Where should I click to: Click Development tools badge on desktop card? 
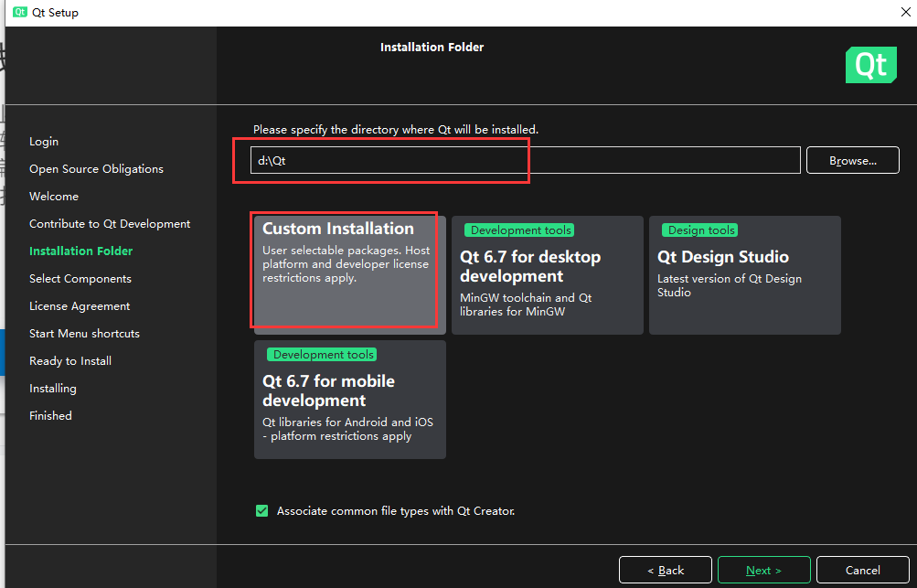pos(519,230)
